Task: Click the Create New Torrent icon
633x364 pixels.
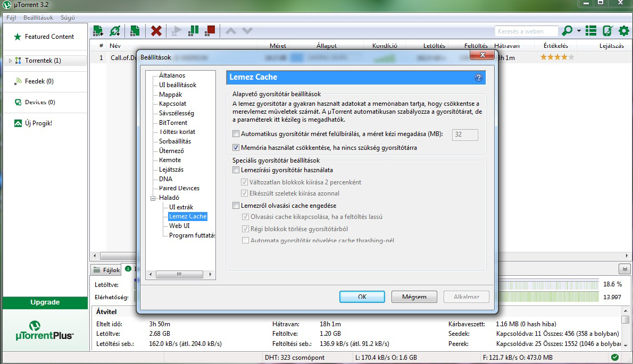Action: pyautogui.click(x=135, y=31)
